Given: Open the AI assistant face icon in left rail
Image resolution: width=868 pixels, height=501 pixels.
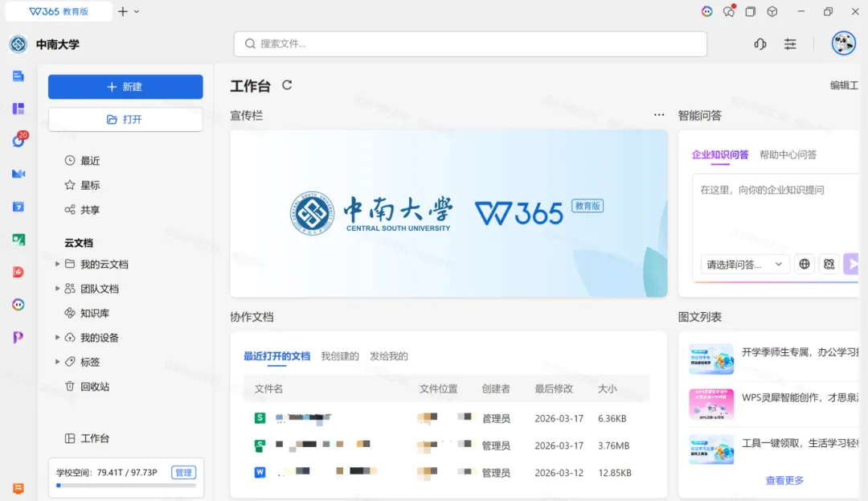Looking at the screenshot, I should point(18,305).
